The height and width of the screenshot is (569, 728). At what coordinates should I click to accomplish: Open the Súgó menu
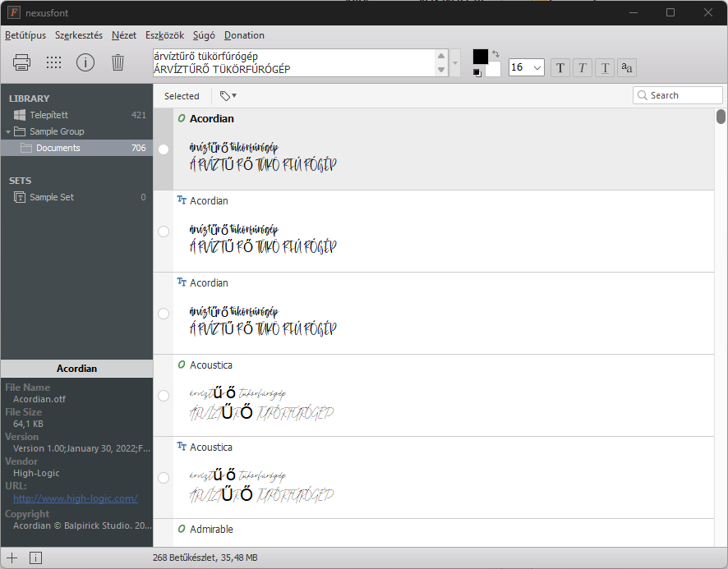(204, 35)
